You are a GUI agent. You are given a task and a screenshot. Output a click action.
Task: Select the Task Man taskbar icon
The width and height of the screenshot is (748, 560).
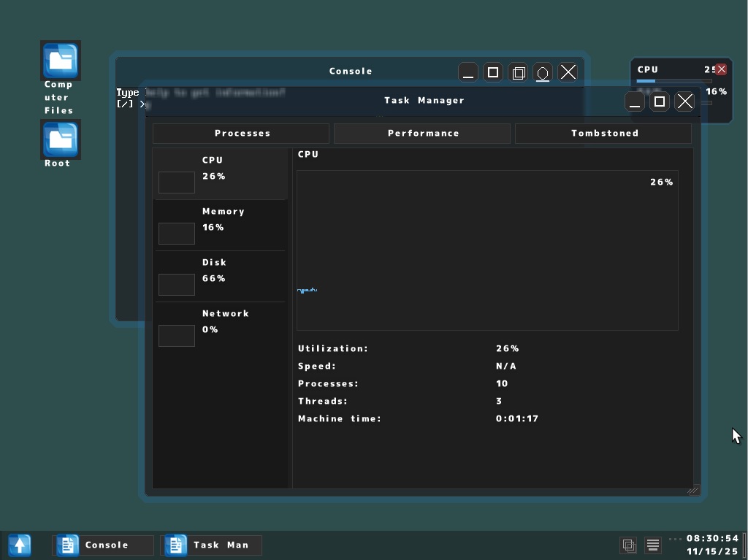[x=210, y=545]
